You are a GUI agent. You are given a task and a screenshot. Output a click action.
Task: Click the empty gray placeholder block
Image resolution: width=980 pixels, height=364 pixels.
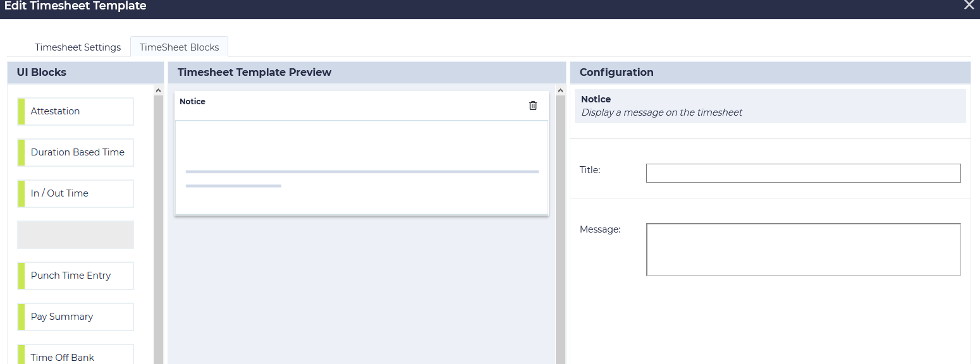click(x=75, y=234)
